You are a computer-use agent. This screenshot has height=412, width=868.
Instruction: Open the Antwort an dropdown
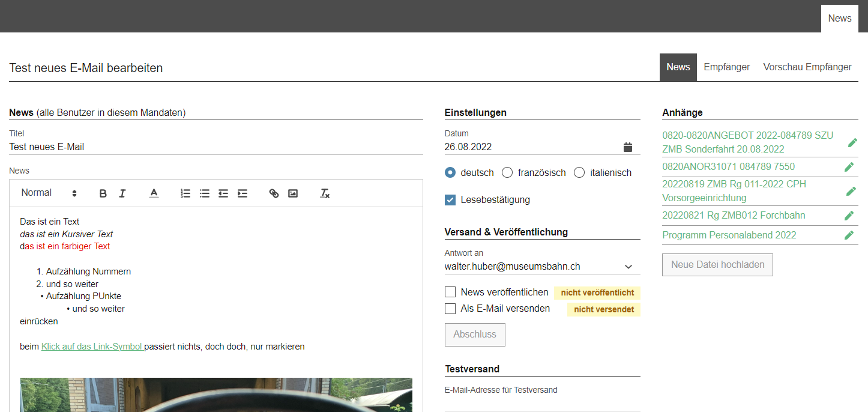tap(628, 266)
